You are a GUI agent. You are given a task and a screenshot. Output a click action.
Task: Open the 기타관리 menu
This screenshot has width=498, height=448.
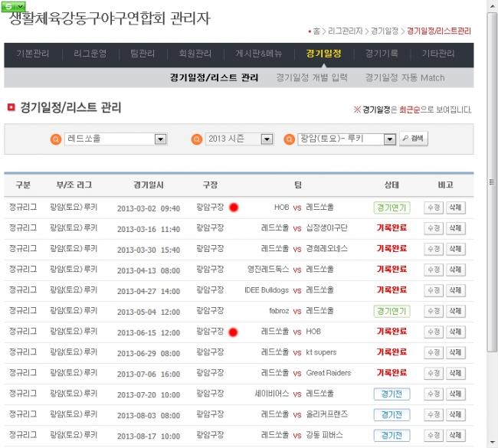pyautogui.click(x=438, y=54)
